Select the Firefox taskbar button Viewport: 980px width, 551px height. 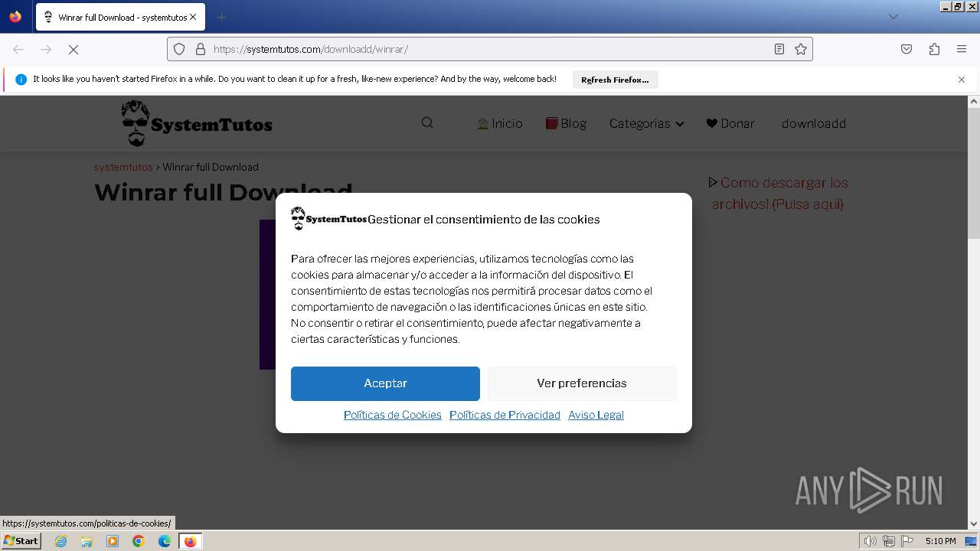point(190,541)
